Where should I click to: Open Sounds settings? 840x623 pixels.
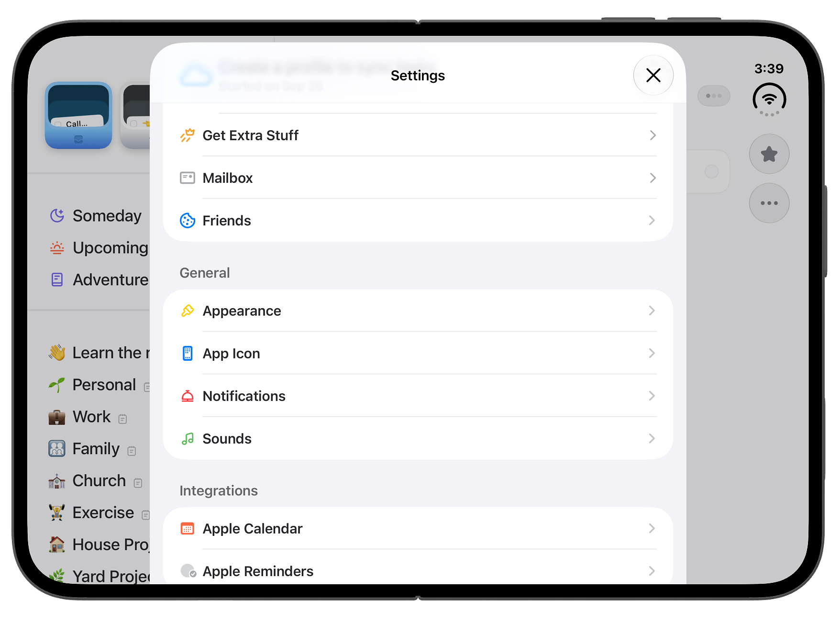418,439
